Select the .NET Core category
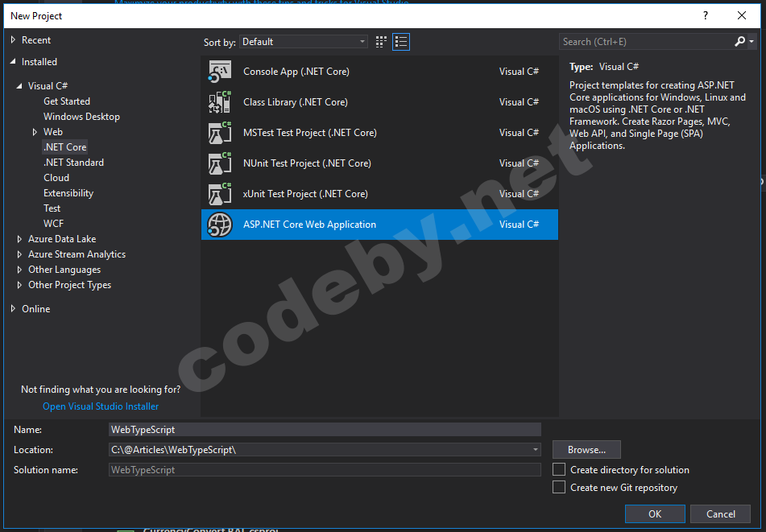This screenshot has width=766, height=532. point(64,147)
